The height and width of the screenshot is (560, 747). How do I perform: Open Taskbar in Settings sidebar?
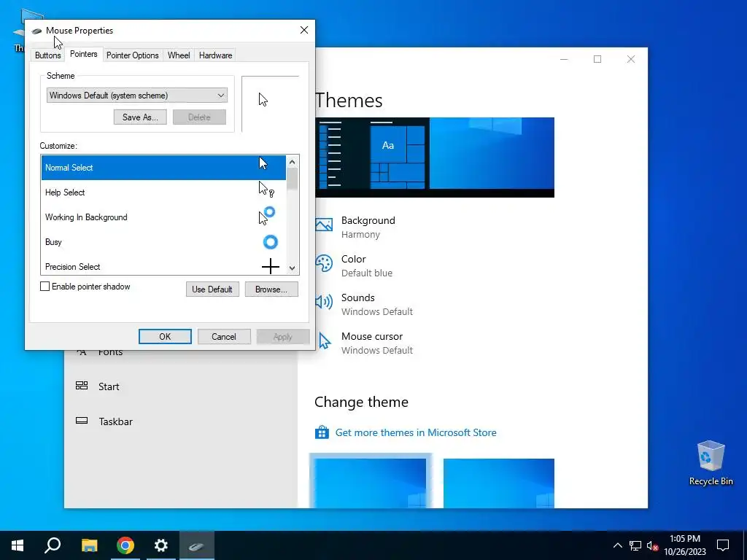(x=115, y=421)
